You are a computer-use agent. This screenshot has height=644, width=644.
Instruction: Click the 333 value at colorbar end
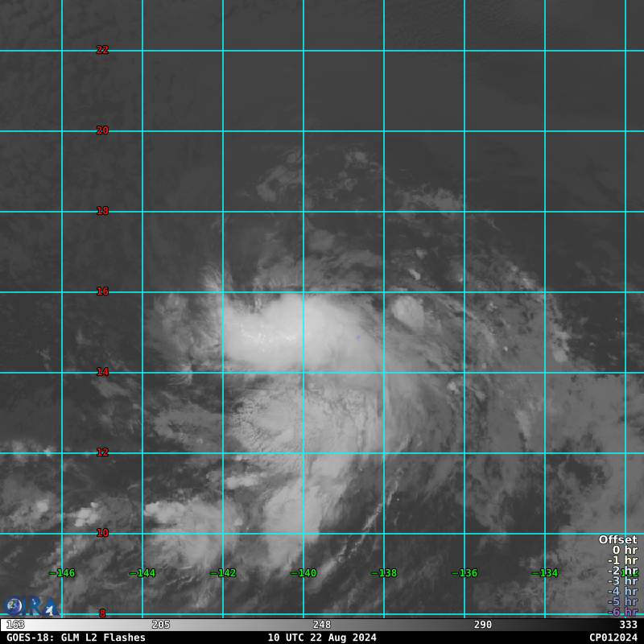pyautogui.click(x=628, y=625)
